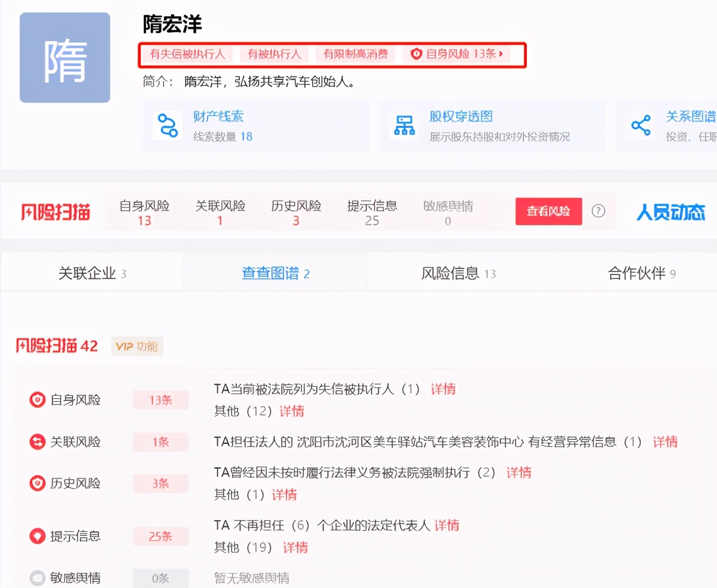
Task: Click the 股权穿透图 equity penetration icon
Action: [x=404, y=126]
